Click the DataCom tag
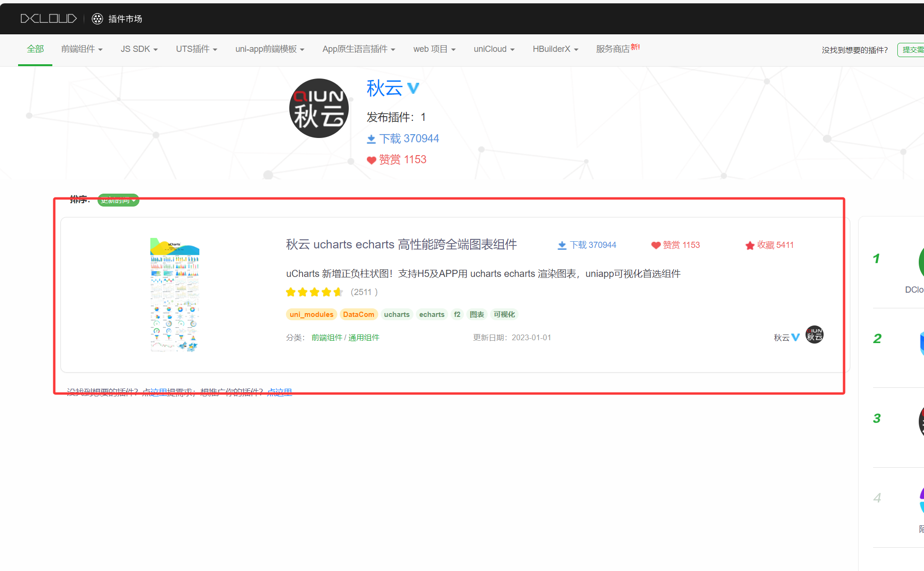 (359, 315)
